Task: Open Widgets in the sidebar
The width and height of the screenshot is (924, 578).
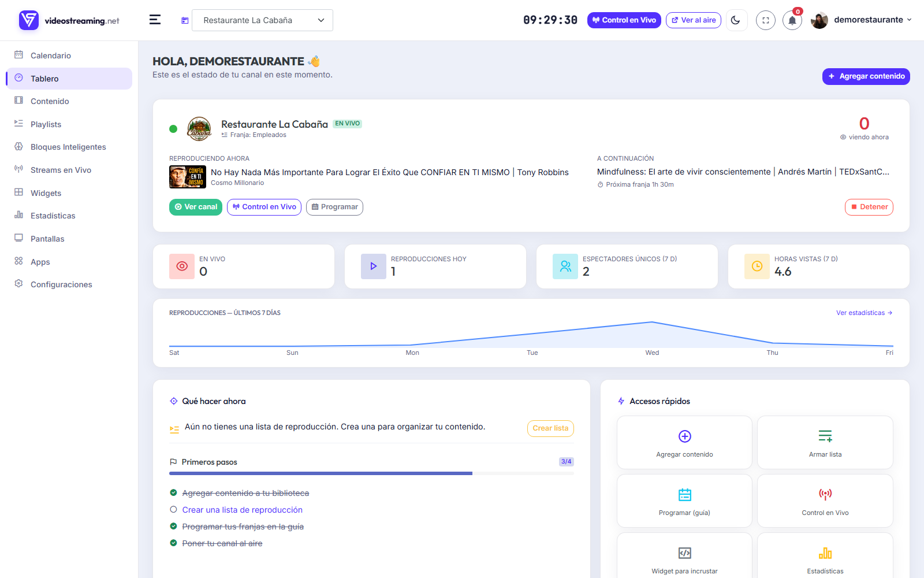Action: pyautogui.click(x=69, y=193)
